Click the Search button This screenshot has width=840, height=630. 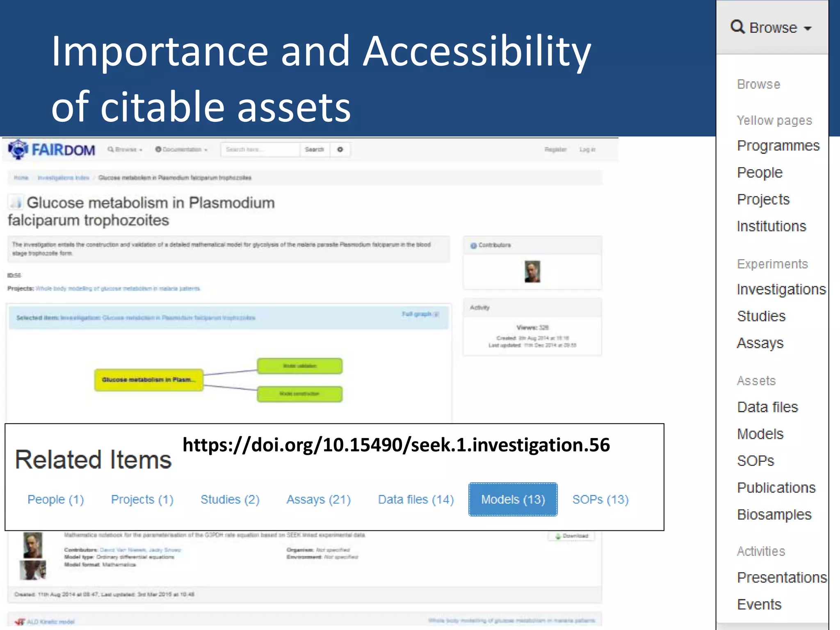(315, 149)
